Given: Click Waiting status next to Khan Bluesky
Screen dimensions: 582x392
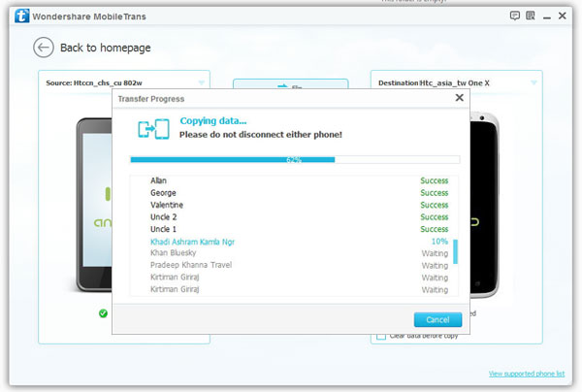Looking at the screenshot, I should (435, 253).
